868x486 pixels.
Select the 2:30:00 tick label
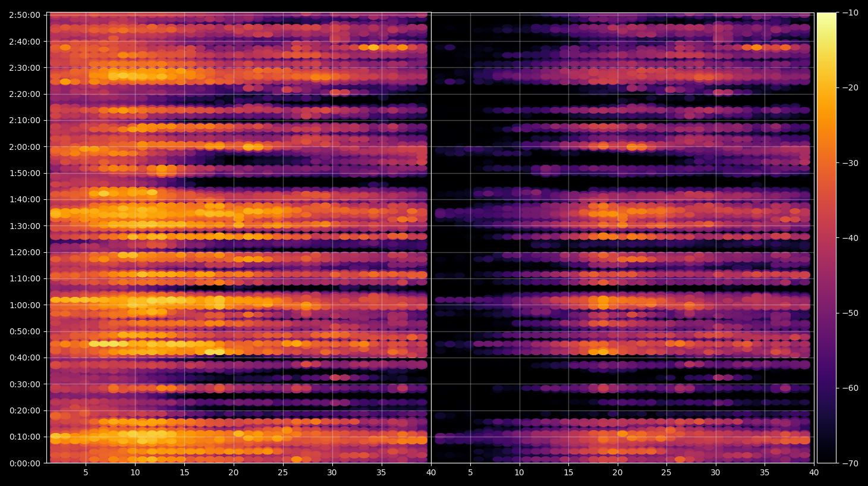24,68
